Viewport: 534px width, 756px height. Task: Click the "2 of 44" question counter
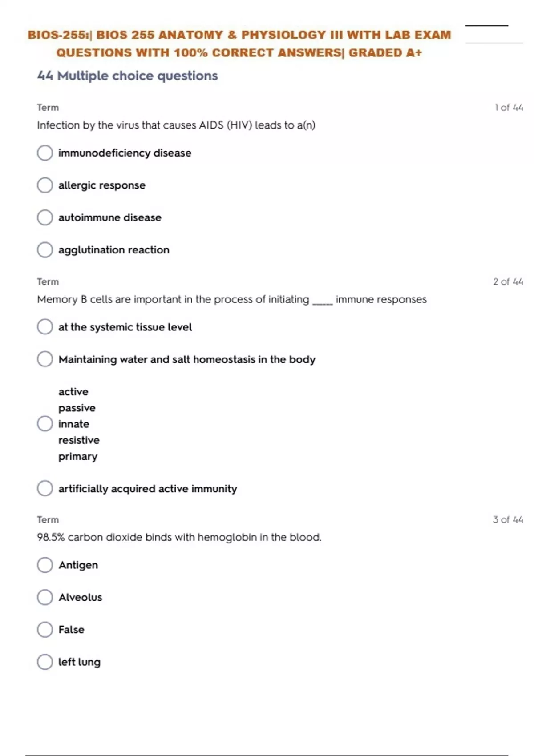click(508, 281)
